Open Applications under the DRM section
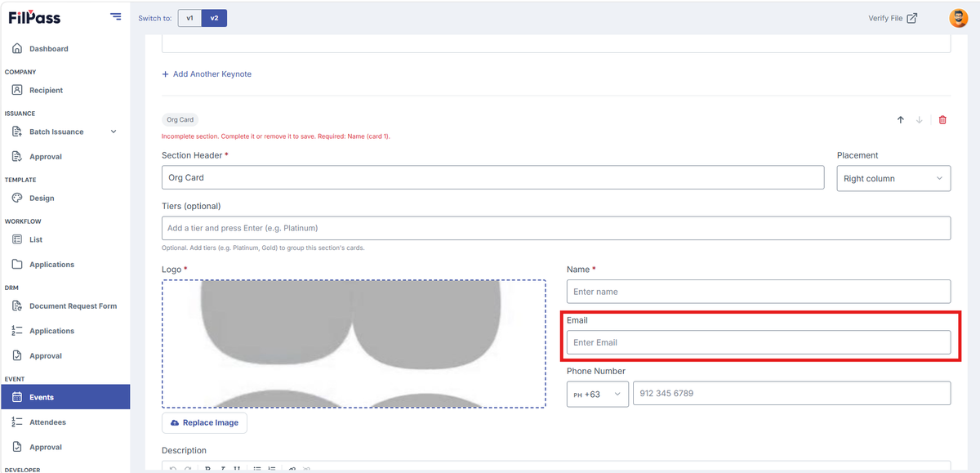The height and width of the screenshot is (473, 980). [x=51, y=331]
